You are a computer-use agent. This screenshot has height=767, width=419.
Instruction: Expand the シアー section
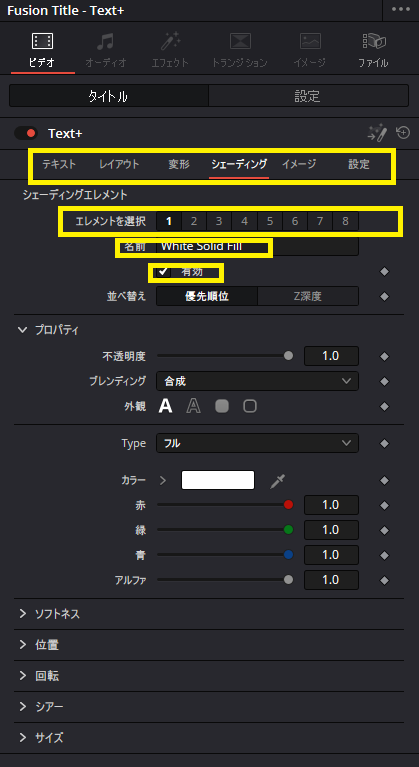(x=22, y=707)
